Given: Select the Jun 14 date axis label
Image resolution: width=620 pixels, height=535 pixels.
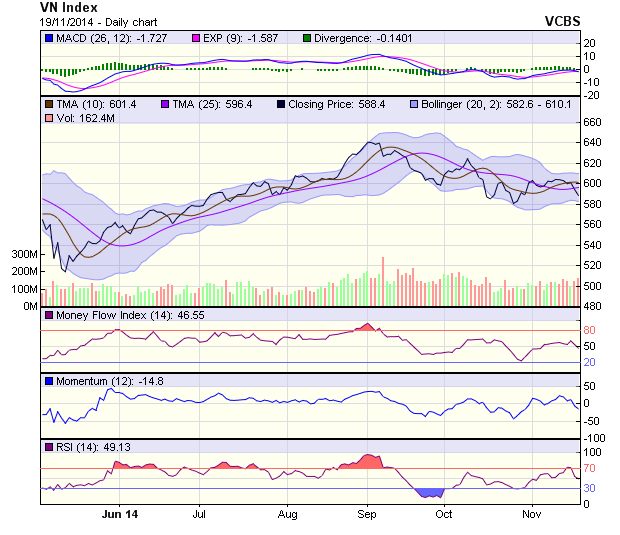Looking at the screenshot, I should [119, 514].
